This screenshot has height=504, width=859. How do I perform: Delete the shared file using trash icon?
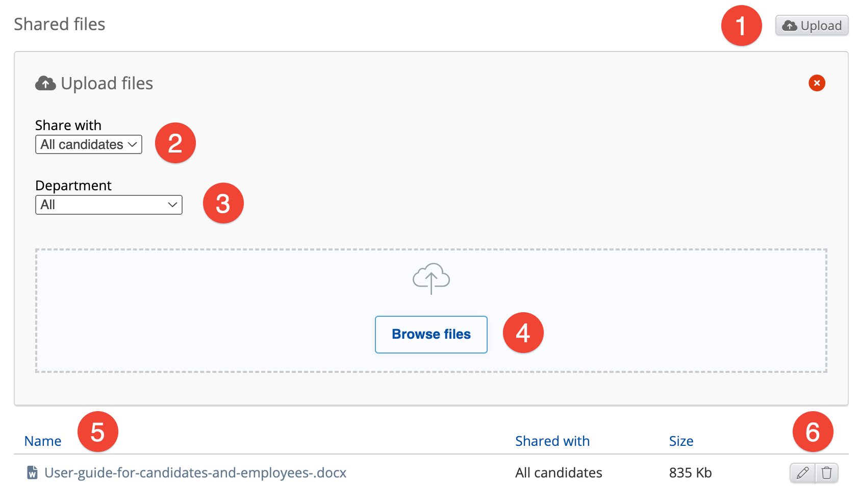point(827,473)
